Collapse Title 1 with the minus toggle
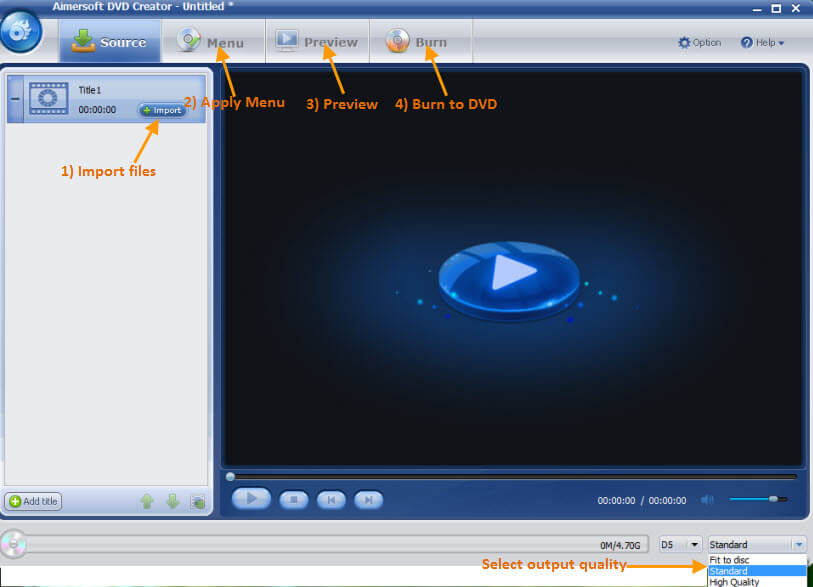 pos(15,99)
